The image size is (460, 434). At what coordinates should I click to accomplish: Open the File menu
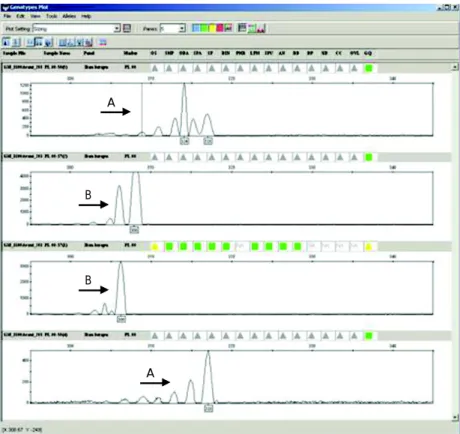(x=7, y=16)
